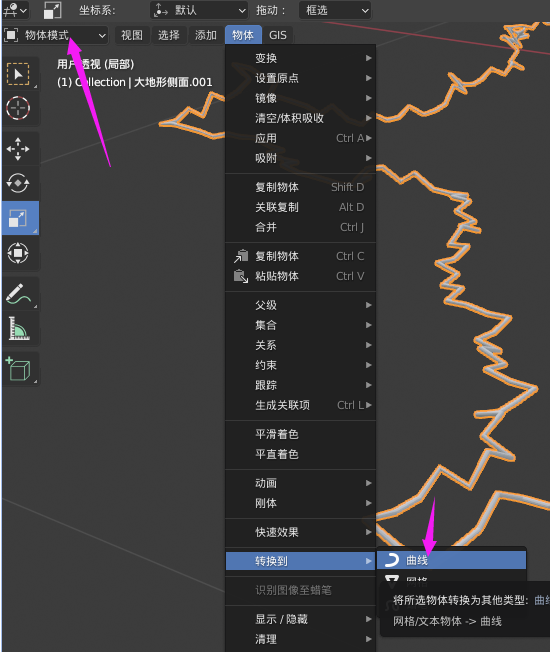Screen dimensions: 550x652
Task: Click the 大地形侧面.001 collection text
Action: point(173,82)
